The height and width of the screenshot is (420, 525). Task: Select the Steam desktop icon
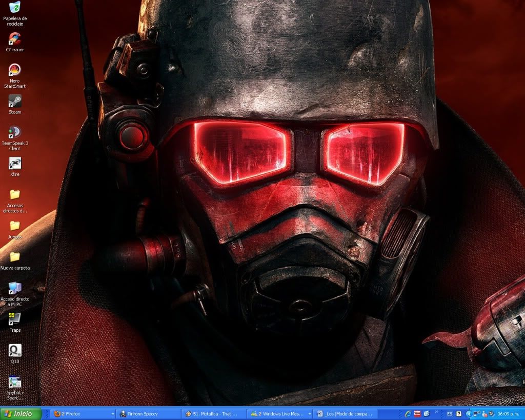pyautogui.click(x=15, y=102)
